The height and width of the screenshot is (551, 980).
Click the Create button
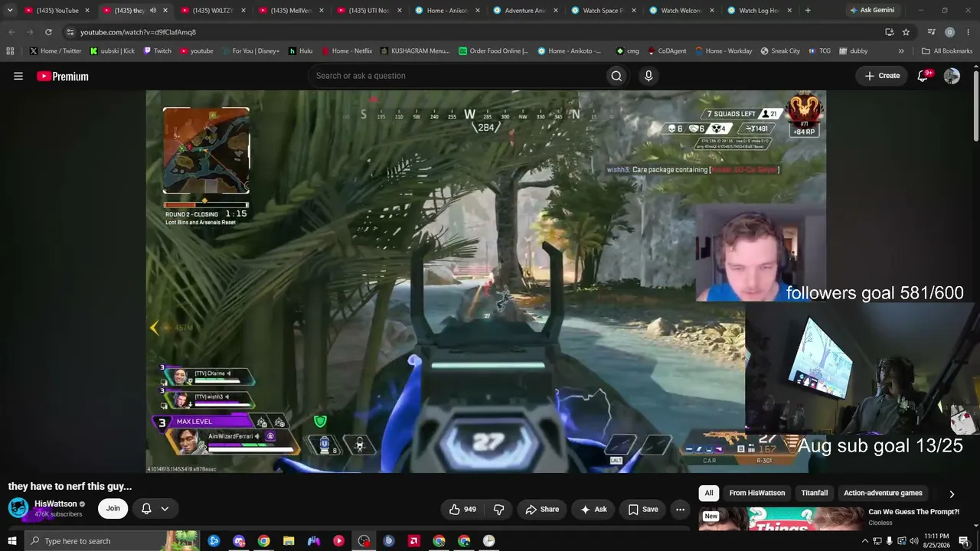pos(882,76)
